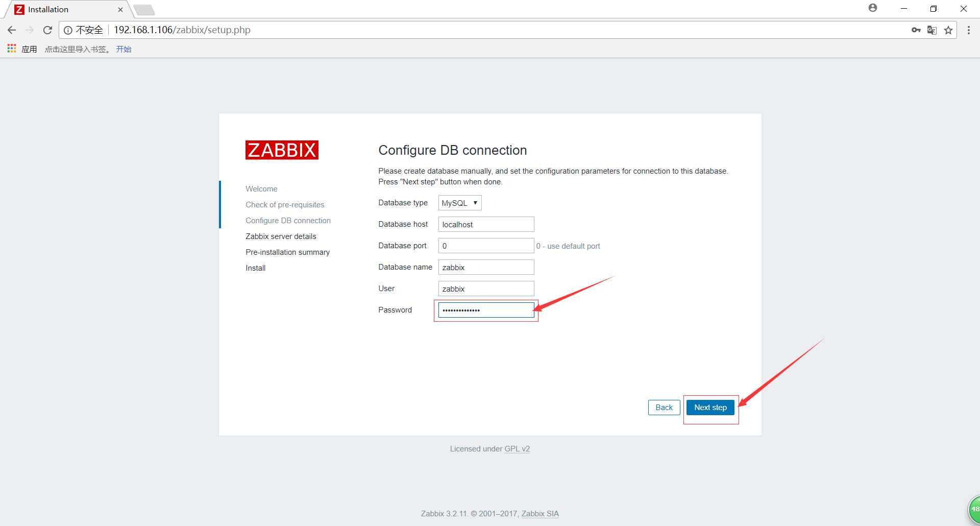The image size is (980, 526).
Task: Select the Install step in the sidebar
Action: coord(255,268)
